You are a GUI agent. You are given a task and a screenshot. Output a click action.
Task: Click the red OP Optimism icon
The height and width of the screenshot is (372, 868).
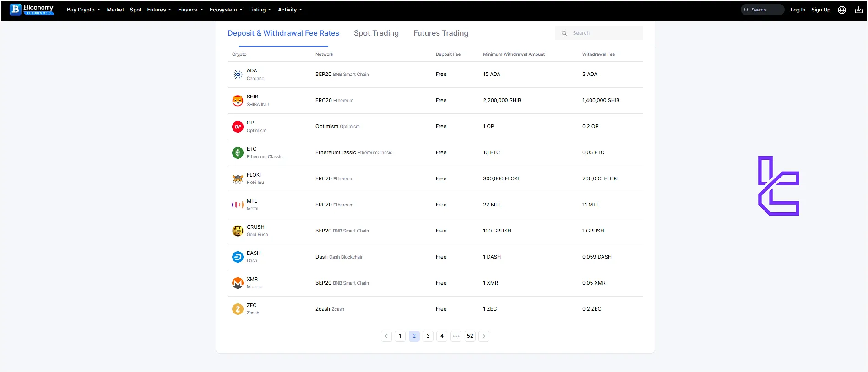[238, 127]
